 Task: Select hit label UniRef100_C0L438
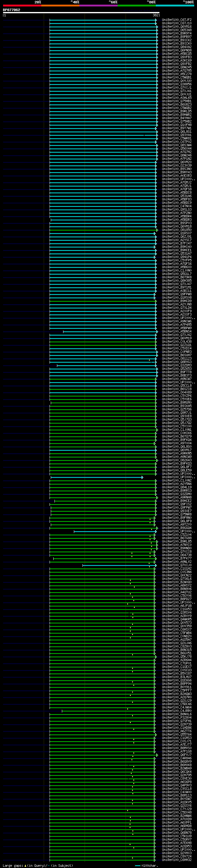pyautogui.click(x=177, y=342)
